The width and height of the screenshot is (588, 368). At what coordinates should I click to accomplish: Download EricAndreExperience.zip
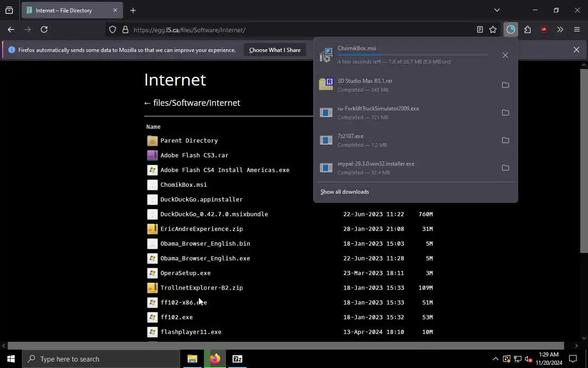pyautogui.click(x=201, y=229)
